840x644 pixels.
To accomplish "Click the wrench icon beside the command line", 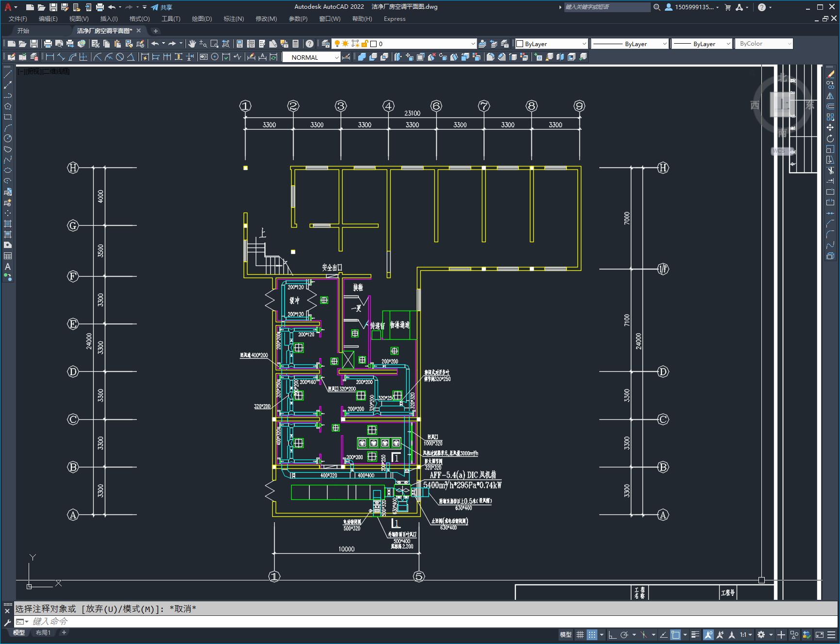I will (x=7, y=622).
